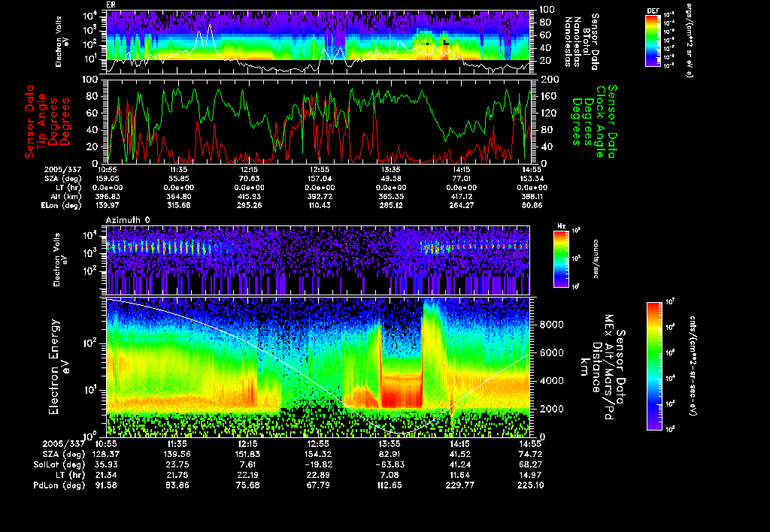Select the Azimuth 0 spectrogram panel

click(318, 260)
